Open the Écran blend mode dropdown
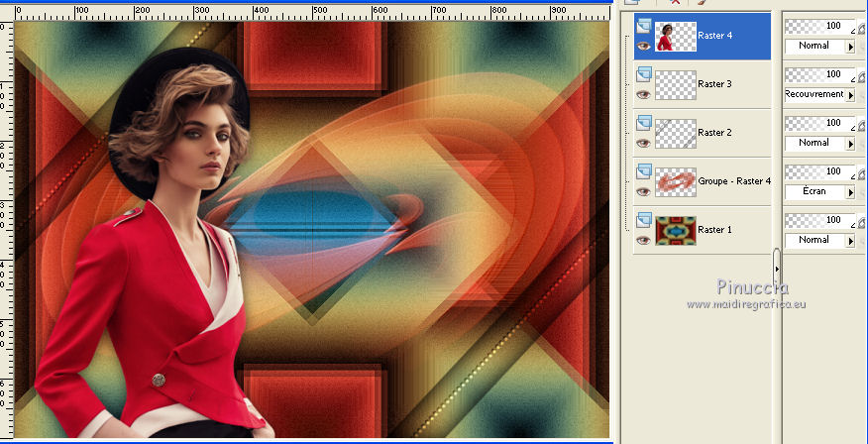 click(850, 191)
